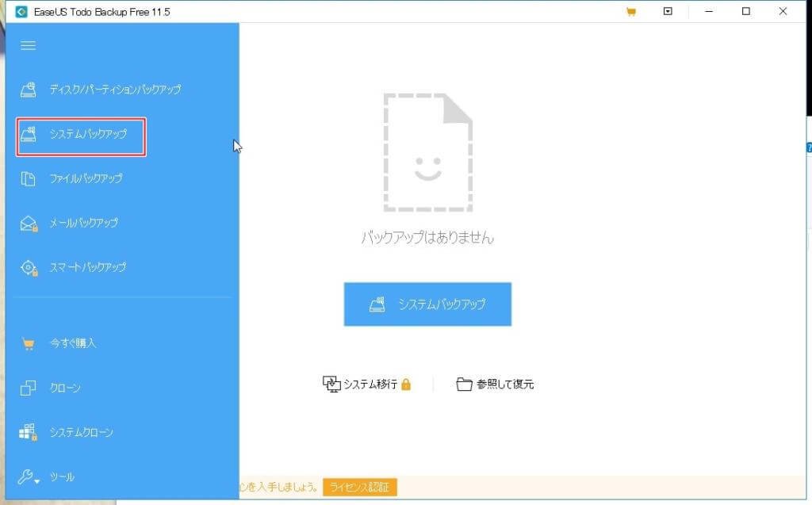
Task: Click the large blue システムバックアップ button
Action: (x=427, y=304)
